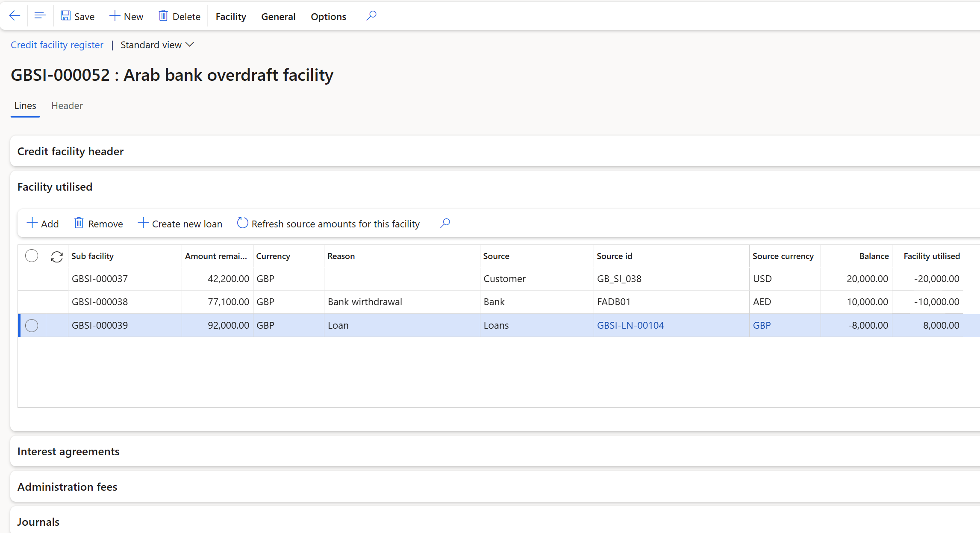Click the FADB01 source id cell
This screenshot has width=980, height=533.
click(671, 302)
